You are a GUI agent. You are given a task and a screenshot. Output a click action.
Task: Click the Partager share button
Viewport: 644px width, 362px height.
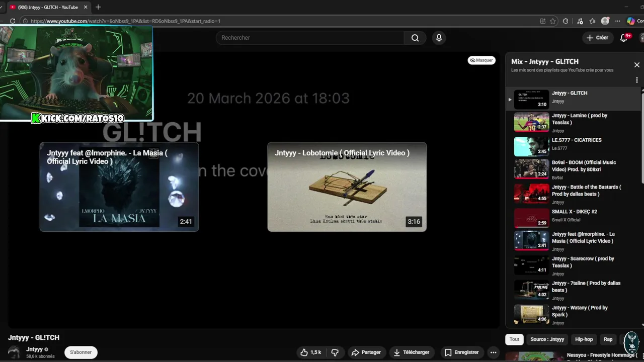click(366, 352)
